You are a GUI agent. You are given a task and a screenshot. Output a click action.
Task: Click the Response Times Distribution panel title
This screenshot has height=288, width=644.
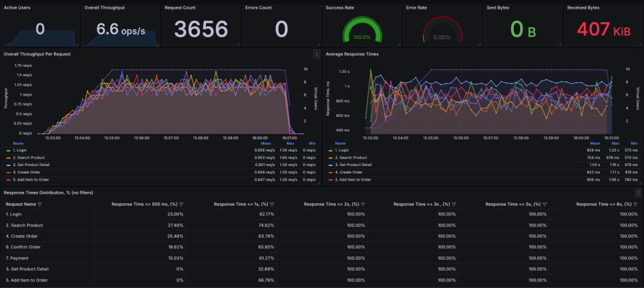48,192
